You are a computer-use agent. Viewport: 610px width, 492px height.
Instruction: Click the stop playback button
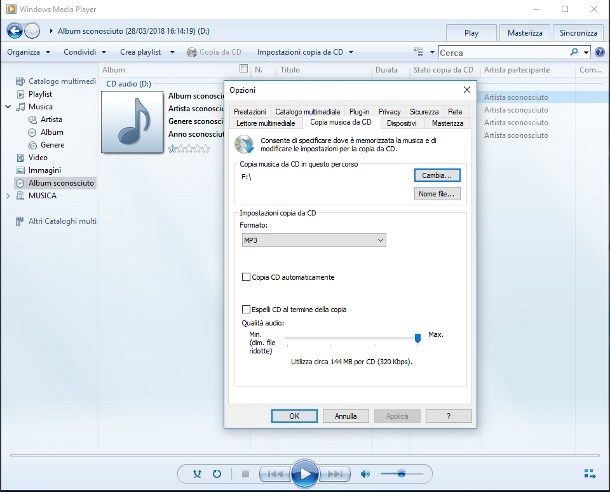point(245,474)
